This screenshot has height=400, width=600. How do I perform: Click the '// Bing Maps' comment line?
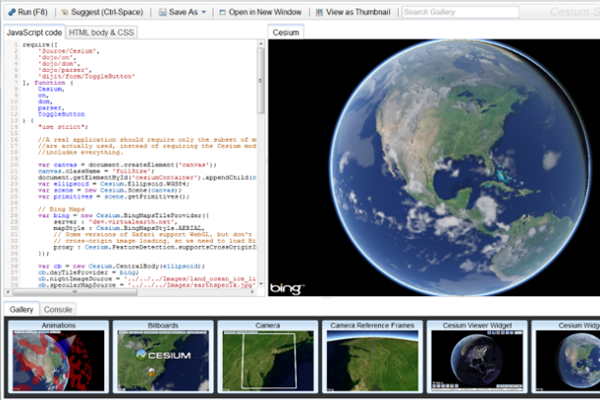[x=61, y=209]
